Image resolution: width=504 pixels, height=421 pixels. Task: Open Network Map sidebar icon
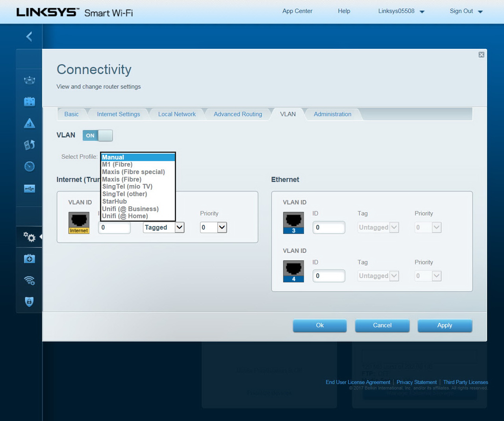[x=30, y=80]
